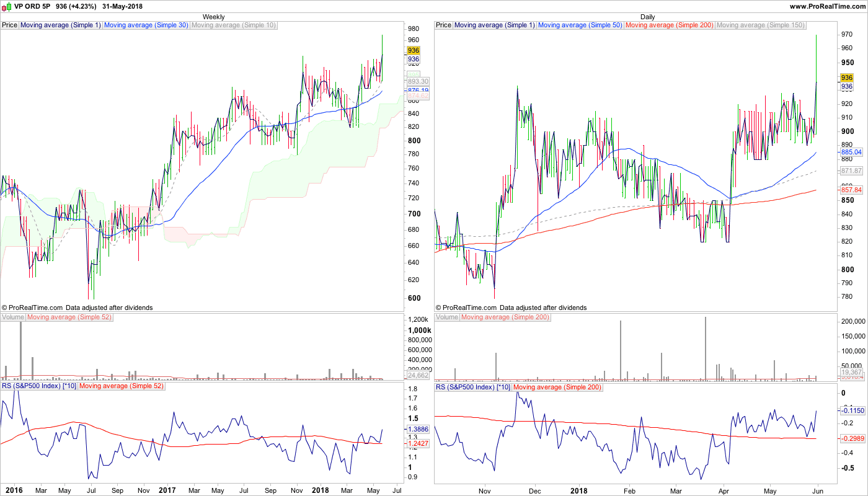Click the 857.84 moving average value tag
Screen dimensions: 868x496
coord(851,190)
